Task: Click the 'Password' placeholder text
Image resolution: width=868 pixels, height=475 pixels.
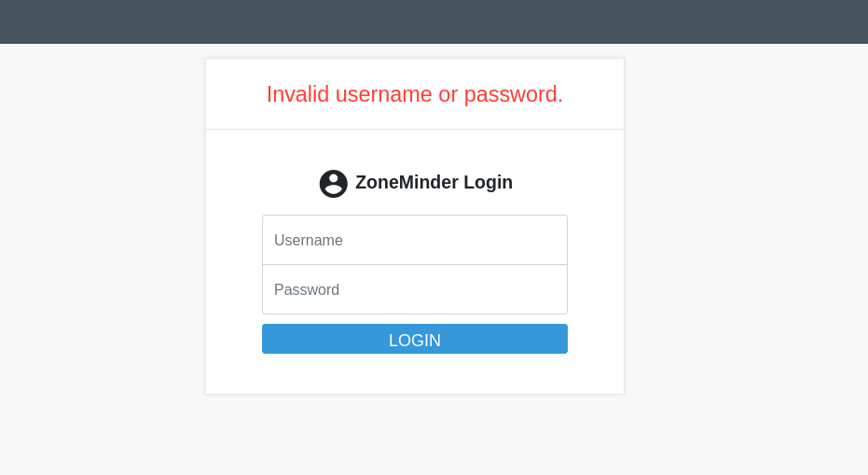Action: click(307, 290)
